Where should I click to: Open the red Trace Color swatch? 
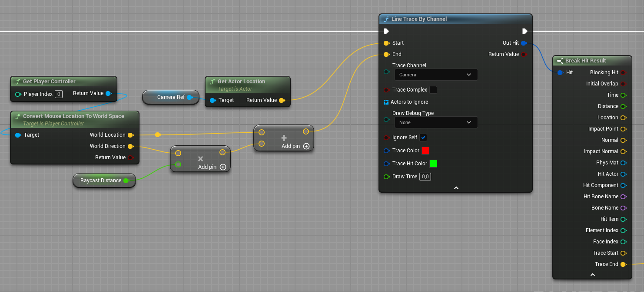coord(425,151)
